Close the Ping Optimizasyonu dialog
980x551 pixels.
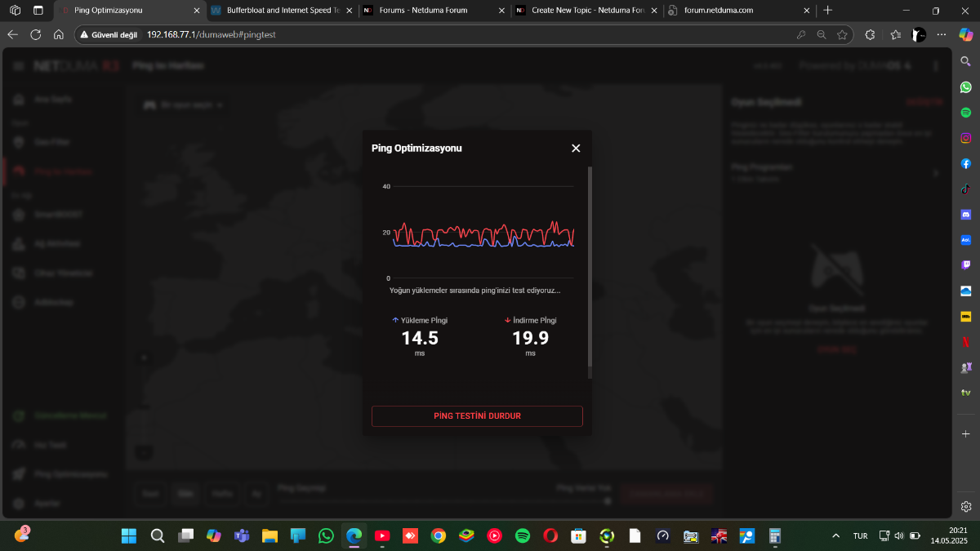click(576, 148)
